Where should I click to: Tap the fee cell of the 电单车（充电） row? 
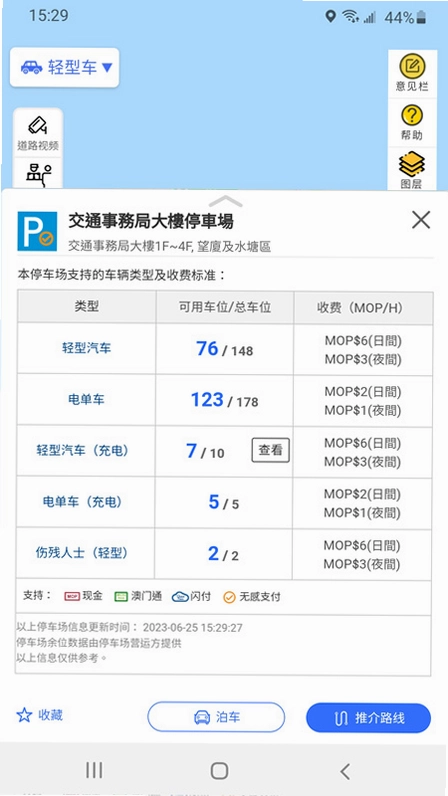tap(362, 503)
